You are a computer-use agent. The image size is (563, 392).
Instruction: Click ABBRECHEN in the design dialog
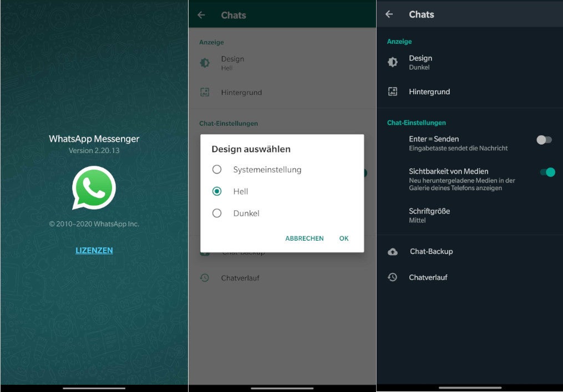coord(305,238)
